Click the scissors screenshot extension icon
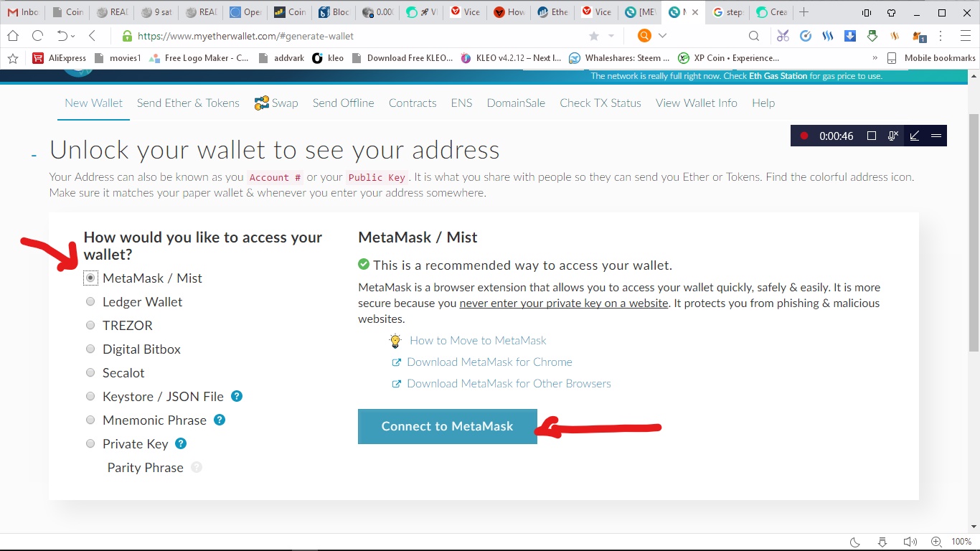This screenshot has width=980, height=551. click(783, 36)
